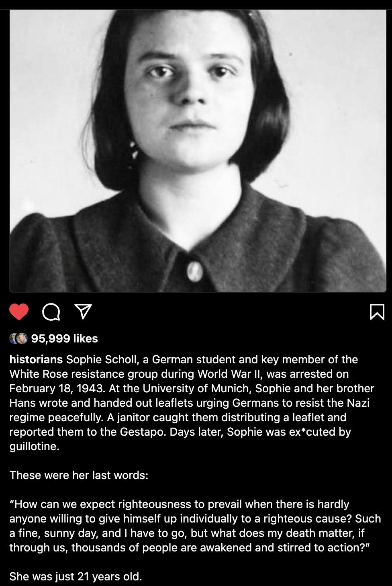Unlike the post with the red heart
392x586 pixels.
pyautogui.click(x=19, y=312)
